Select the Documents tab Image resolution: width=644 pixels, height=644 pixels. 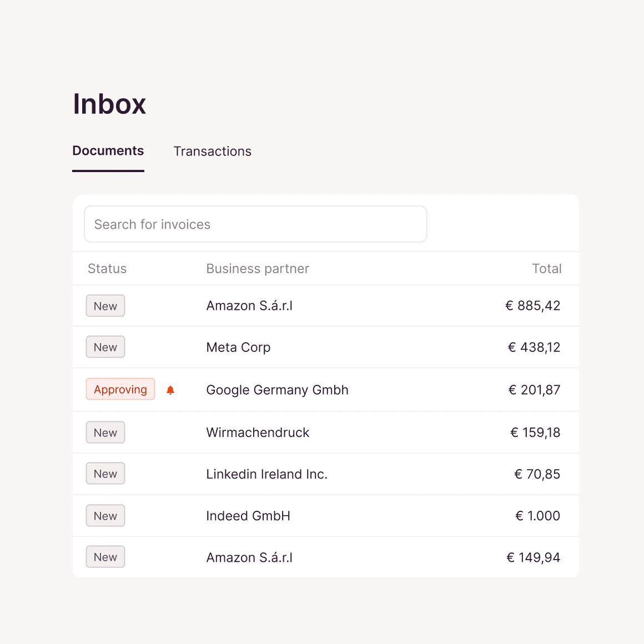[108, 151]
